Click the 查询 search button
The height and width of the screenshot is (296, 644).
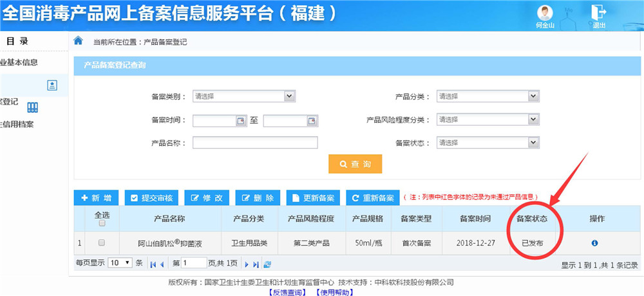coord(355,164)
